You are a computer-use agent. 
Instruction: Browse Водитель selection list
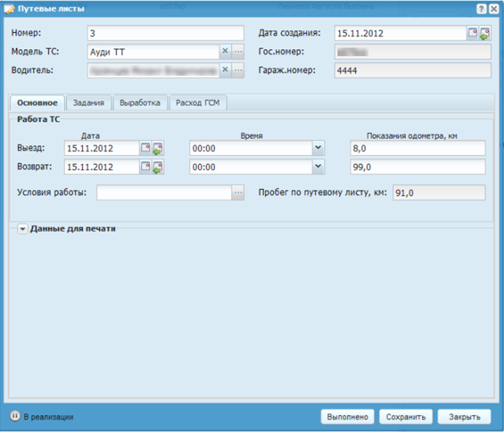point(238,70)
